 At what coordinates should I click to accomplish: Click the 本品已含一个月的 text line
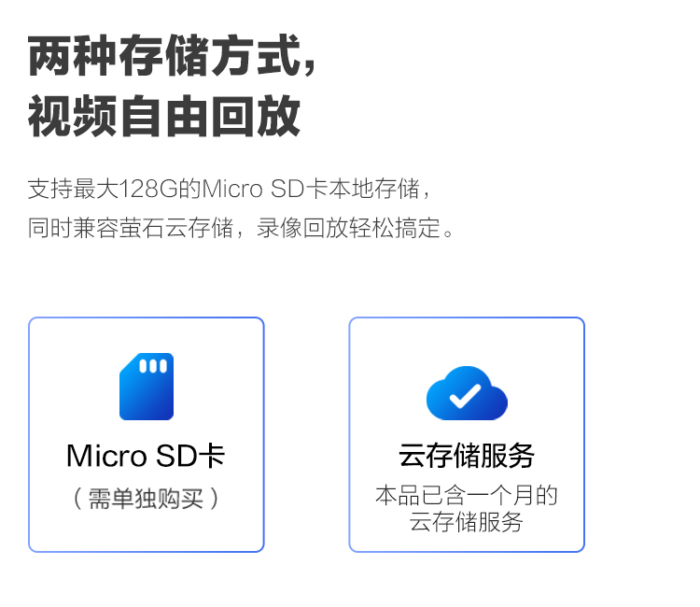pyautogui.click(x=467, y=495)
